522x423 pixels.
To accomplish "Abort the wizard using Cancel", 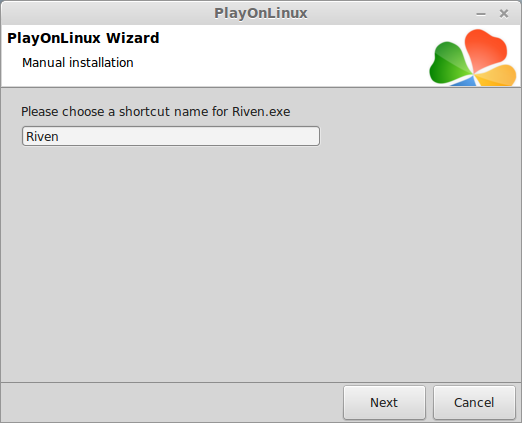I will (x=474, y=402).
